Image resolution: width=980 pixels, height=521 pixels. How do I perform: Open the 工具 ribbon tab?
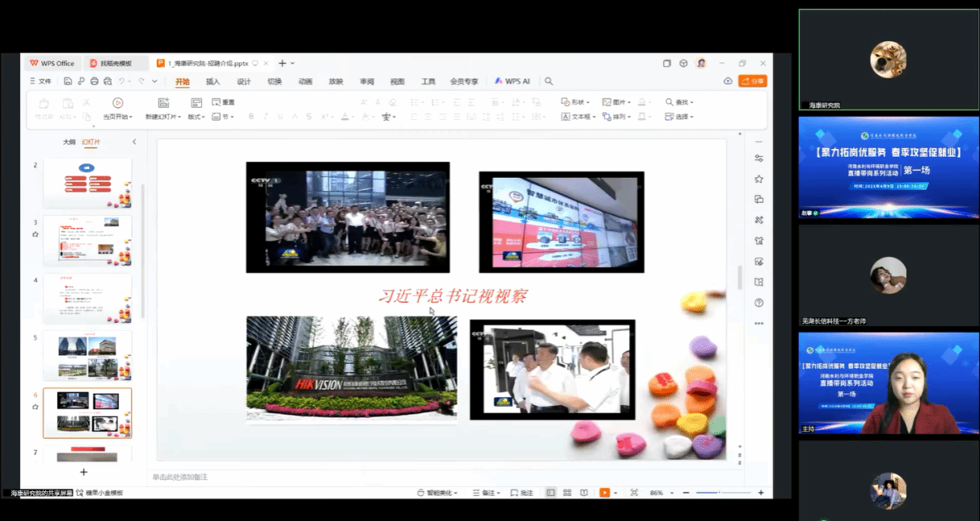pos(428,82)
